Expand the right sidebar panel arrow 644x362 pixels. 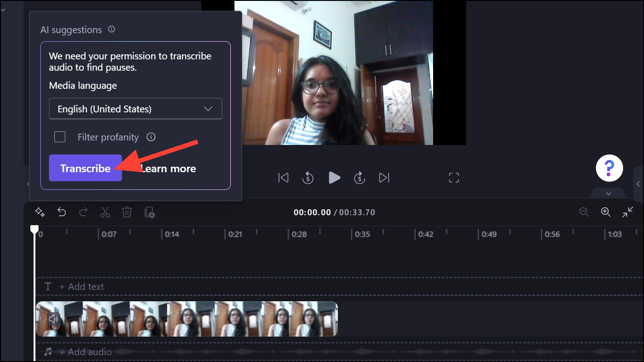[x=639, y=183]
